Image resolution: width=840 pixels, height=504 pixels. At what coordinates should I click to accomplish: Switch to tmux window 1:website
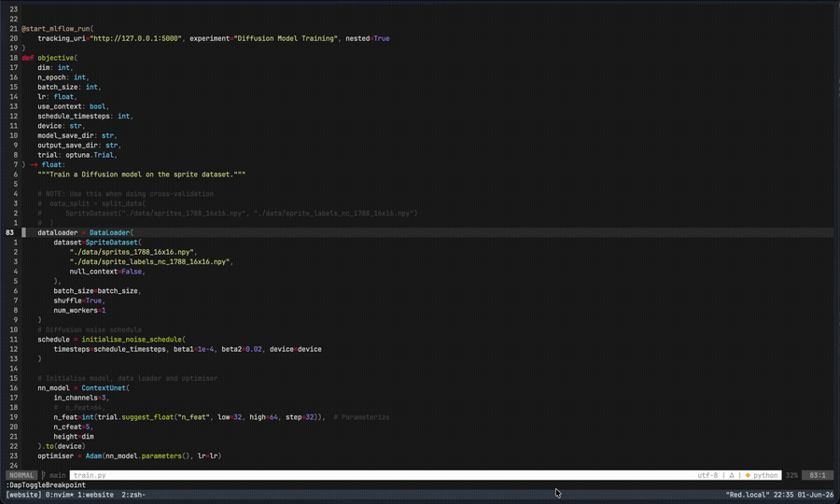coord(95,495)
